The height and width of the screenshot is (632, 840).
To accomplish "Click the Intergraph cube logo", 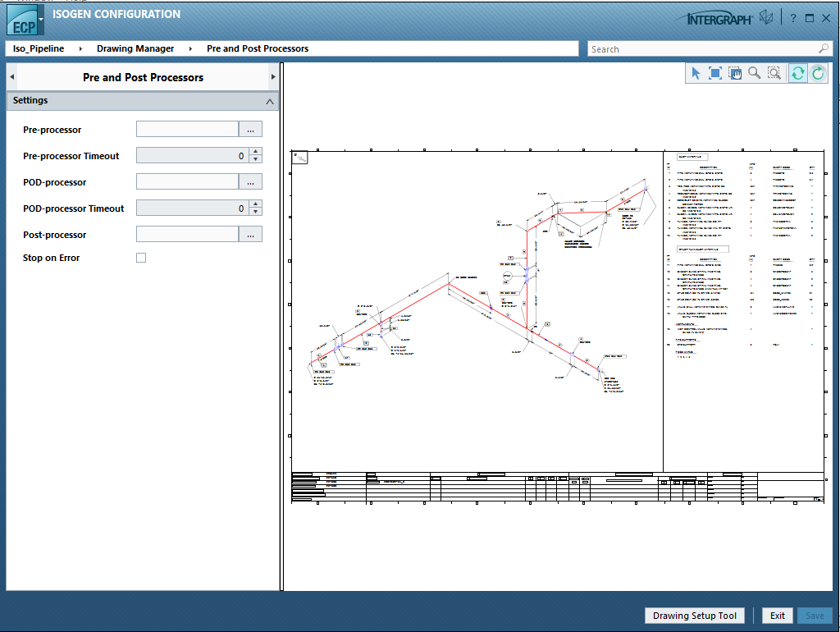I will [767, 18].
